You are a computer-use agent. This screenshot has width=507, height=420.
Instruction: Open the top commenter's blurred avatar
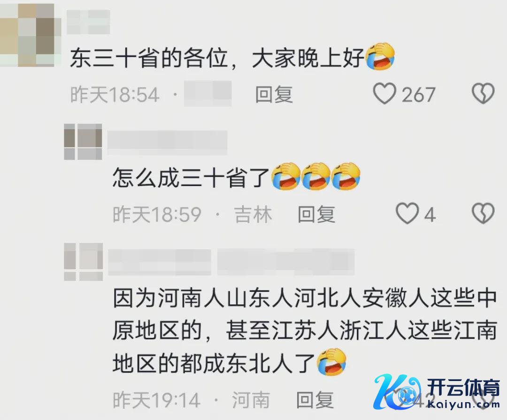pyautogui.click(x=31, y=35)
